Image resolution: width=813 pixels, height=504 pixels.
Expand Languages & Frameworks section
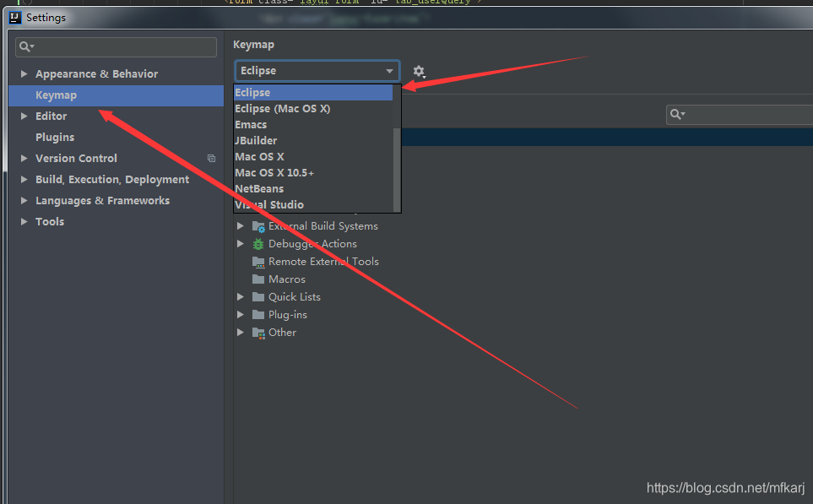[x=24, y=201]
